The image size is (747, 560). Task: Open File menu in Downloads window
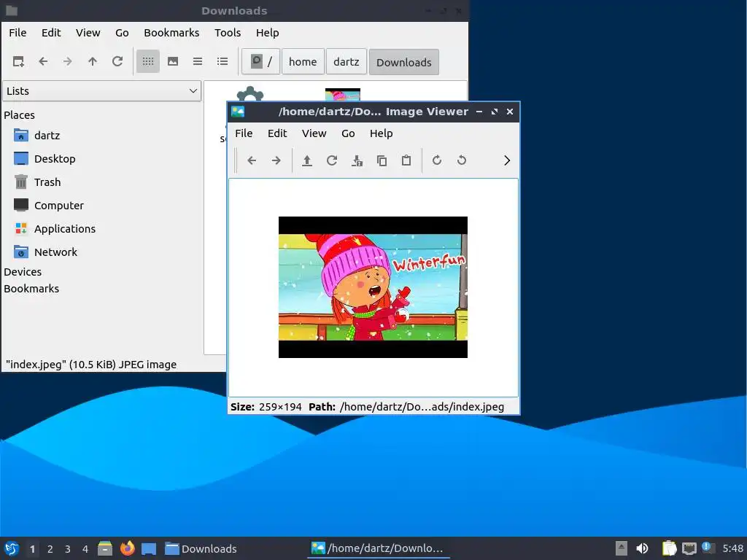18,33
